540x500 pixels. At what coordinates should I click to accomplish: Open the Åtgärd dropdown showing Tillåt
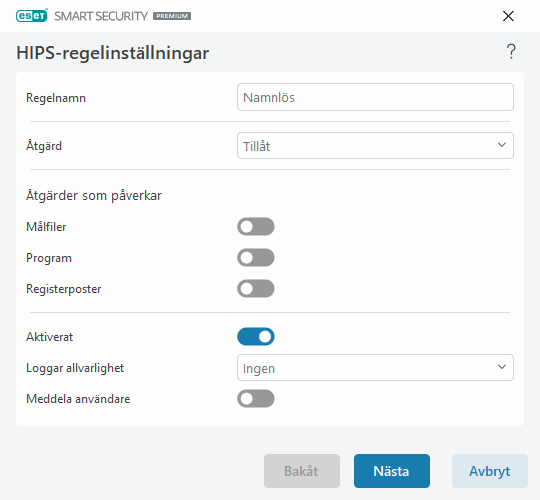[375, 146]
